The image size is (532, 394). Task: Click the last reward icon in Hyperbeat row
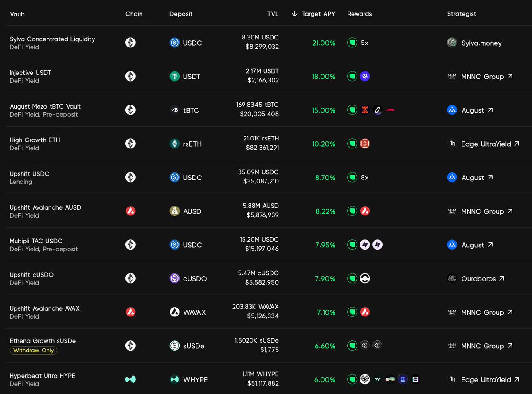[x=415, y=379]
